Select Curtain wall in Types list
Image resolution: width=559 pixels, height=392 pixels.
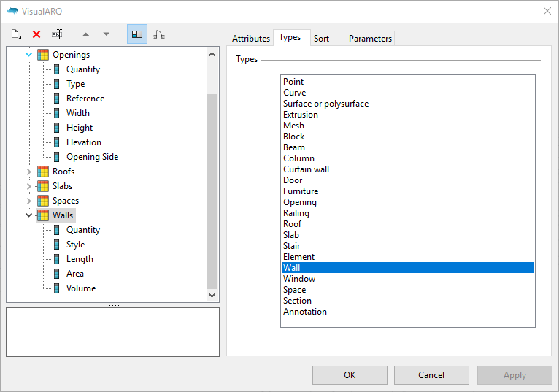pyautogui.click(x=307, y=169)
